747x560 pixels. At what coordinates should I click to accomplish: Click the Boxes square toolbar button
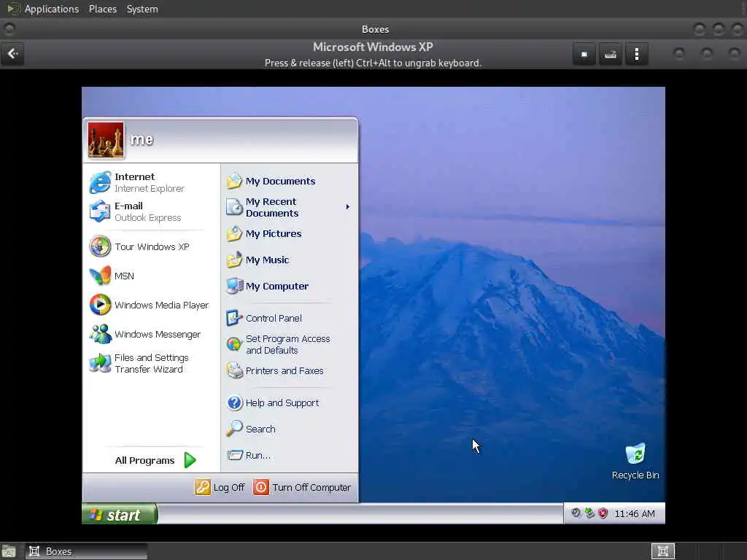[584, 54]
